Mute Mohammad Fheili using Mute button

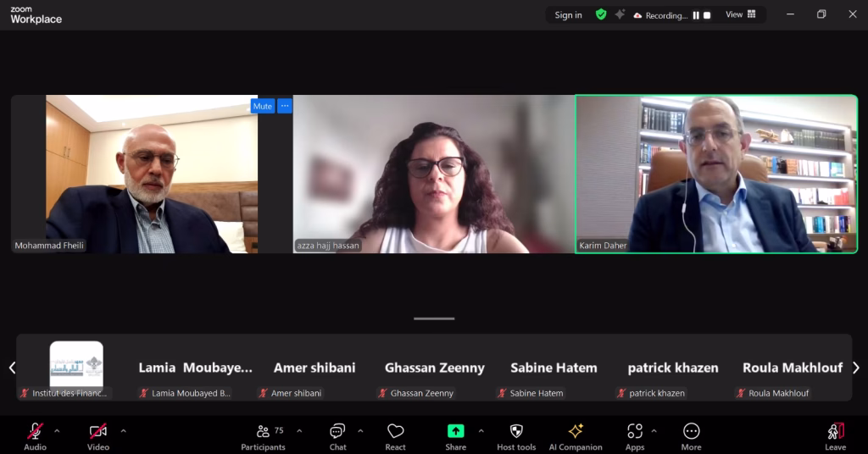pyautogui.click(x=263, y=106)
